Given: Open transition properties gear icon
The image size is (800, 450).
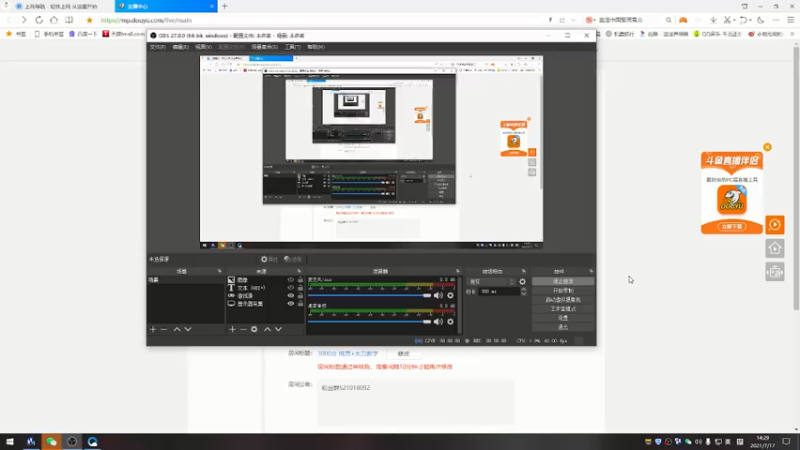Looking at the screenshot, I should coord(522,282).
